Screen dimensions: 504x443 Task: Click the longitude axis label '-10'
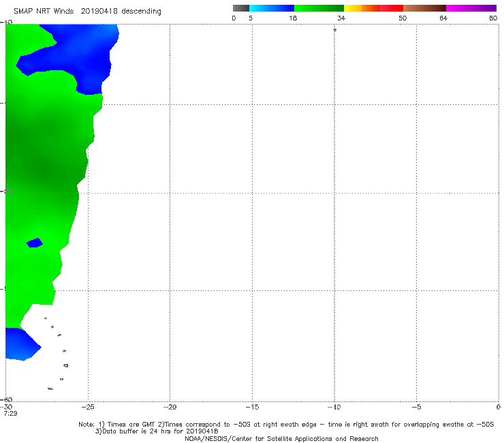334,407
